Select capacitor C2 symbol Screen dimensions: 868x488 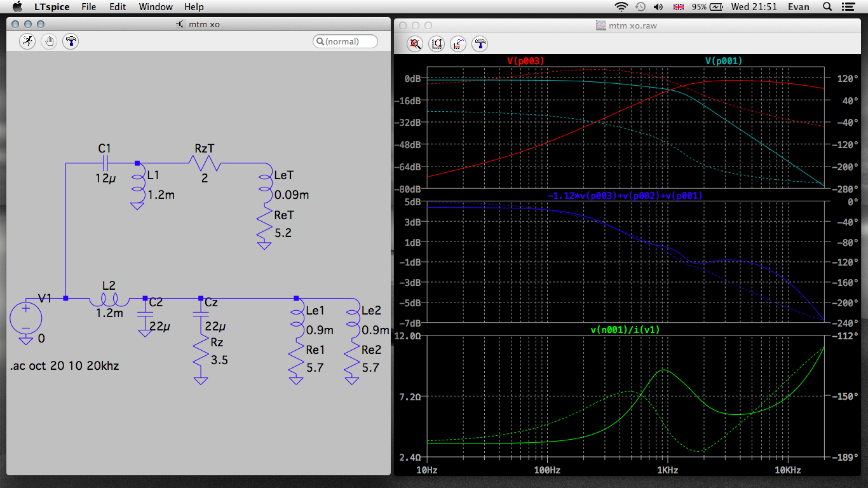(x=145, y=315)
